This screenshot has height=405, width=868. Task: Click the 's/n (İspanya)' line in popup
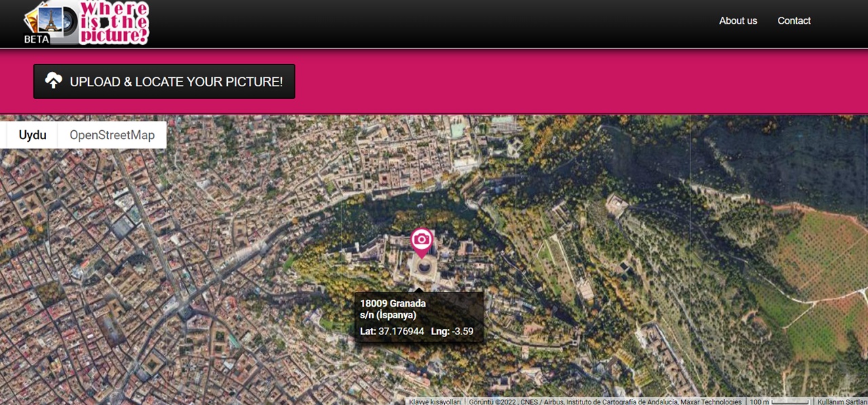coord(388,315)
